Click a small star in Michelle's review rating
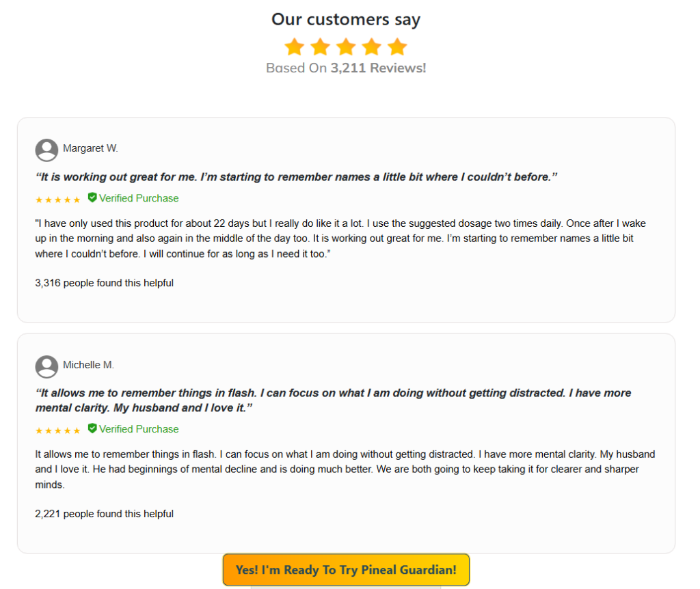The width and height of the screenshot is (700, 589). (58, 429)
